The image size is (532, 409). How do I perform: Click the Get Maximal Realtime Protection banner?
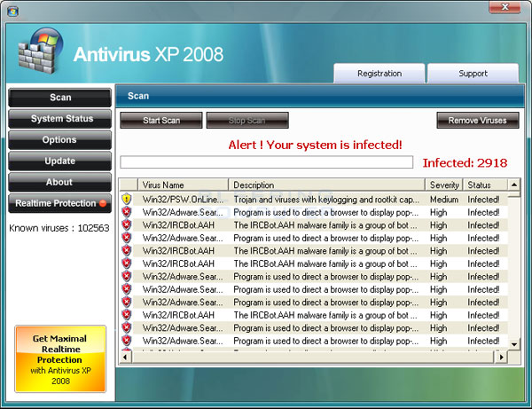tap(60, 359)
